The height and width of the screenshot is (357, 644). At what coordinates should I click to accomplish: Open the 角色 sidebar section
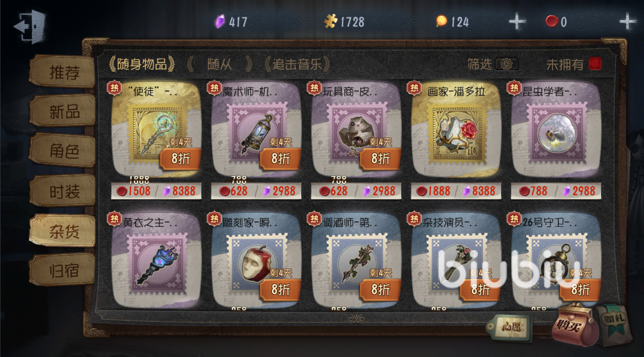(63, 151)
